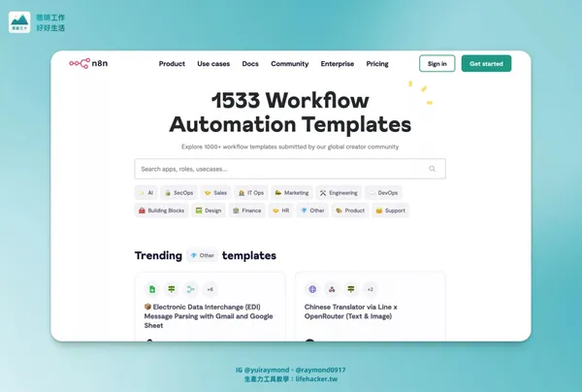Go to Enterprise page
Image resolution: width=582 pixels, height=392 pixels.
pyautogui.click(x=338, y=64)
